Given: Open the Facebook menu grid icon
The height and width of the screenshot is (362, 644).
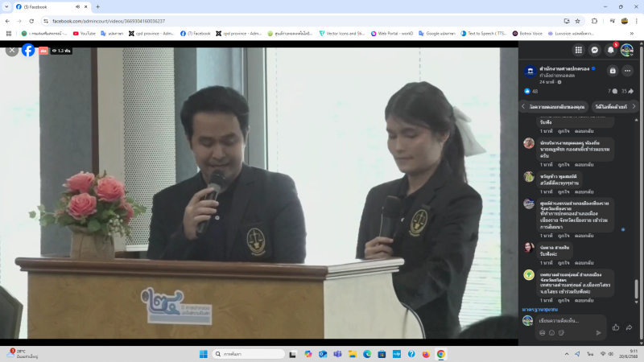Looking at the screenshot, I should coord(578,50).
